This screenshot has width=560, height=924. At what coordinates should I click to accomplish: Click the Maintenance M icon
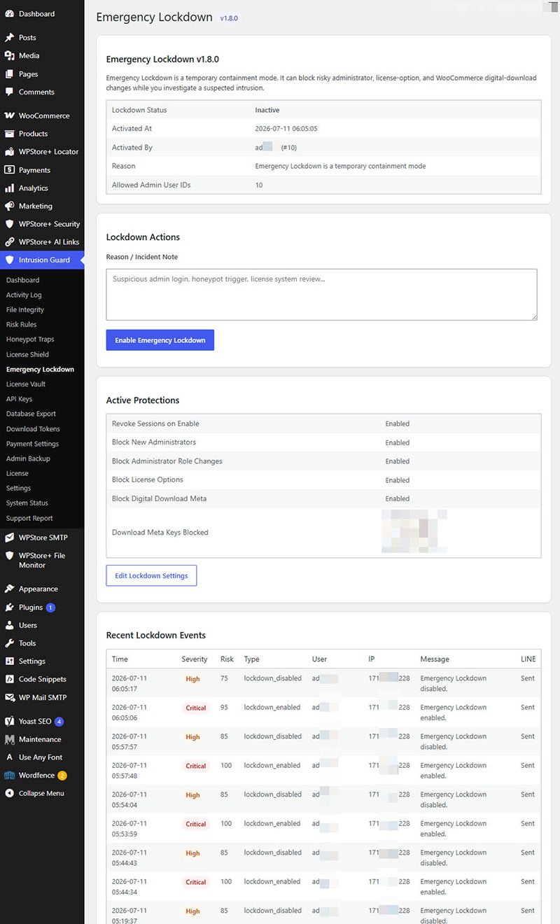click(9, 740)
